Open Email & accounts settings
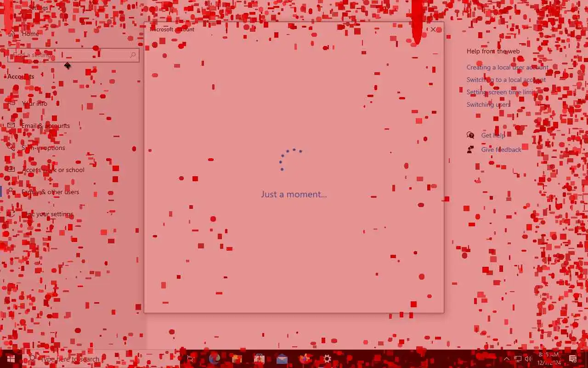 pos(46,126)
